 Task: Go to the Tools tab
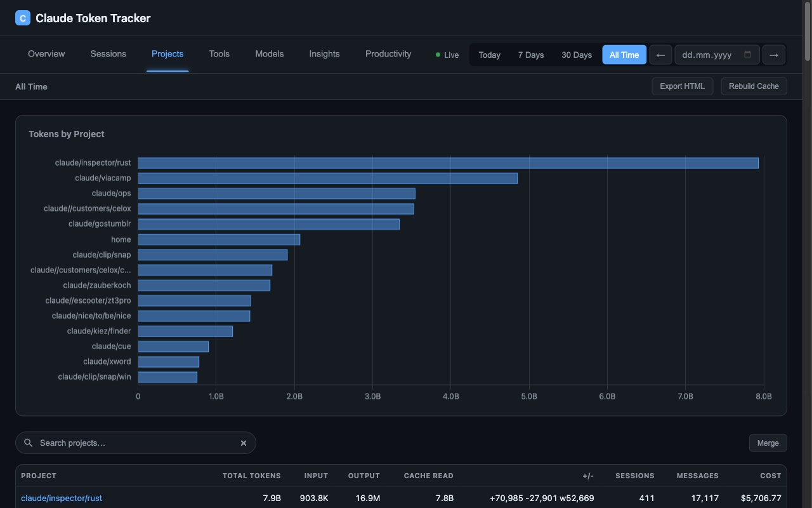pyautogui.click(x=219, y=54)
